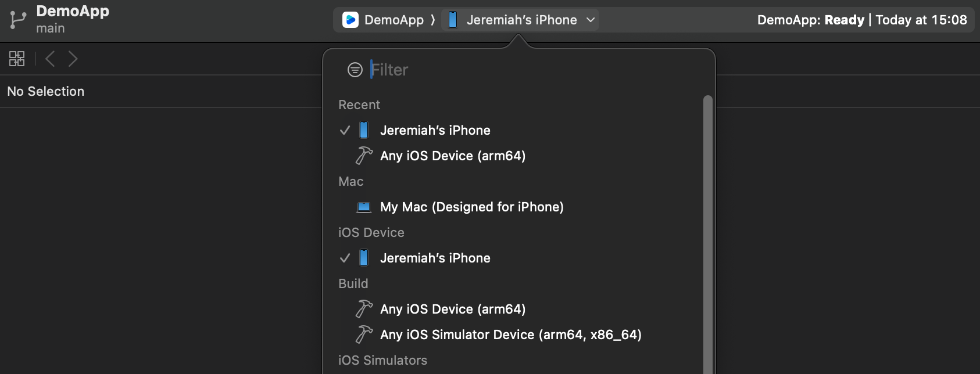Click the My Mac laptop icon

pos(364,207)
